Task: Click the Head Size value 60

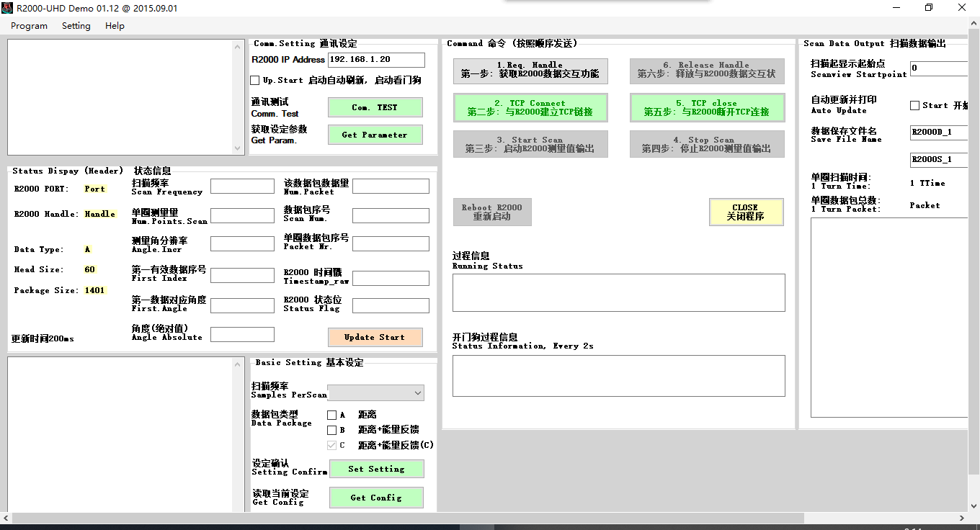Action: 89,269
